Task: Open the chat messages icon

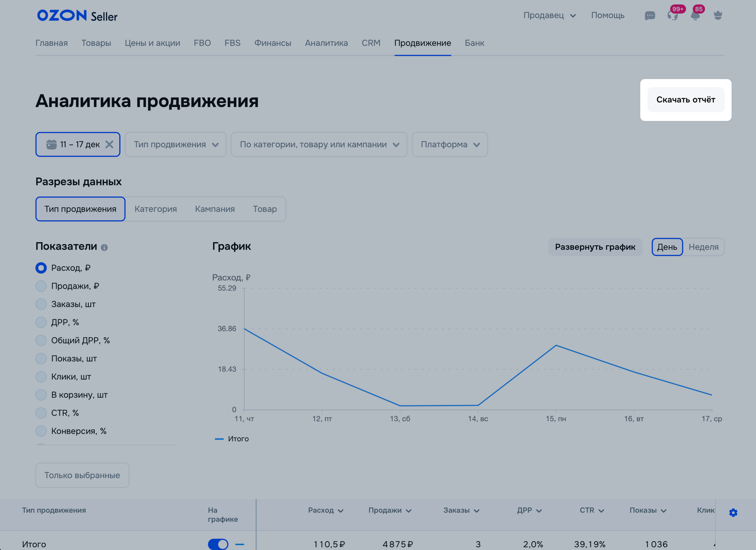Action: [650, 16]
